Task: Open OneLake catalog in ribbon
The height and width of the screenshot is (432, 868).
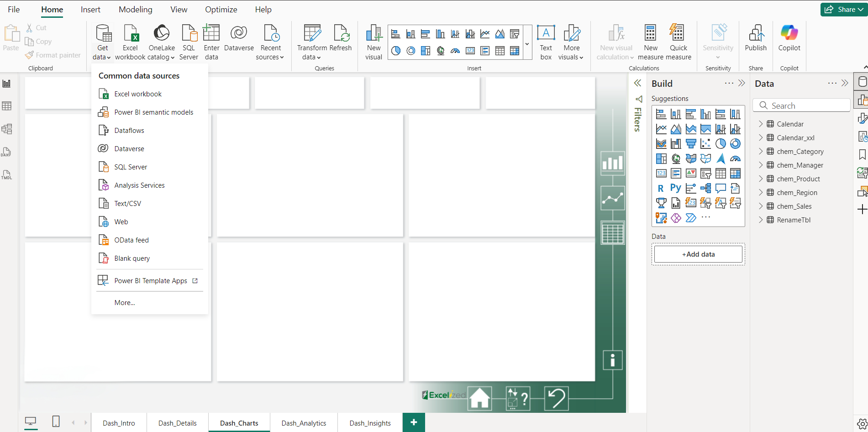Action: point(162,42)
